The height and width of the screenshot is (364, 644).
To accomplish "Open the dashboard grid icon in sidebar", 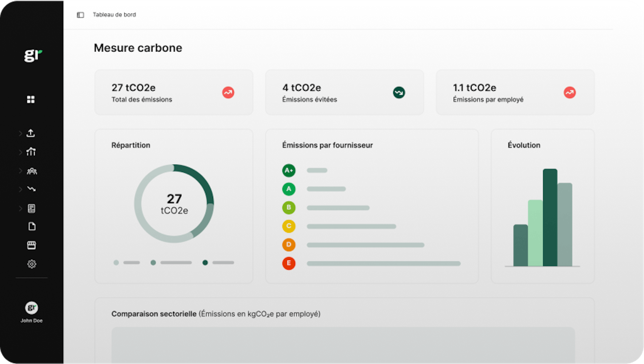I will pyautogui.click(x=31, y=99).
